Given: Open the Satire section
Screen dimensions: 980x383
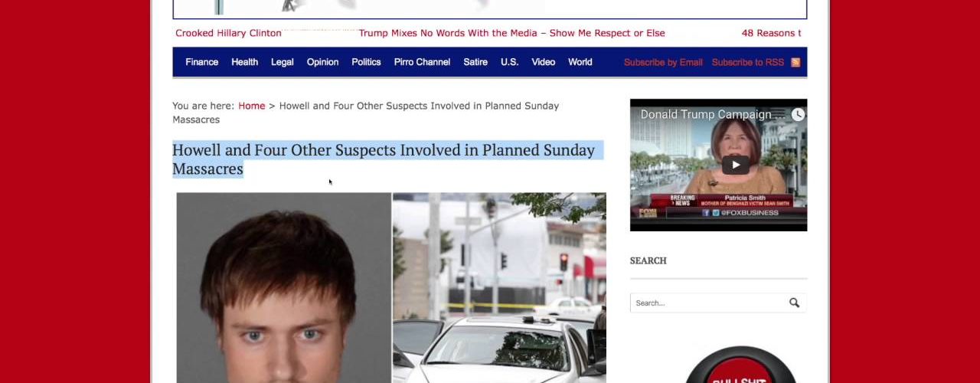Looking at the screenshot, I should [475, 62].
